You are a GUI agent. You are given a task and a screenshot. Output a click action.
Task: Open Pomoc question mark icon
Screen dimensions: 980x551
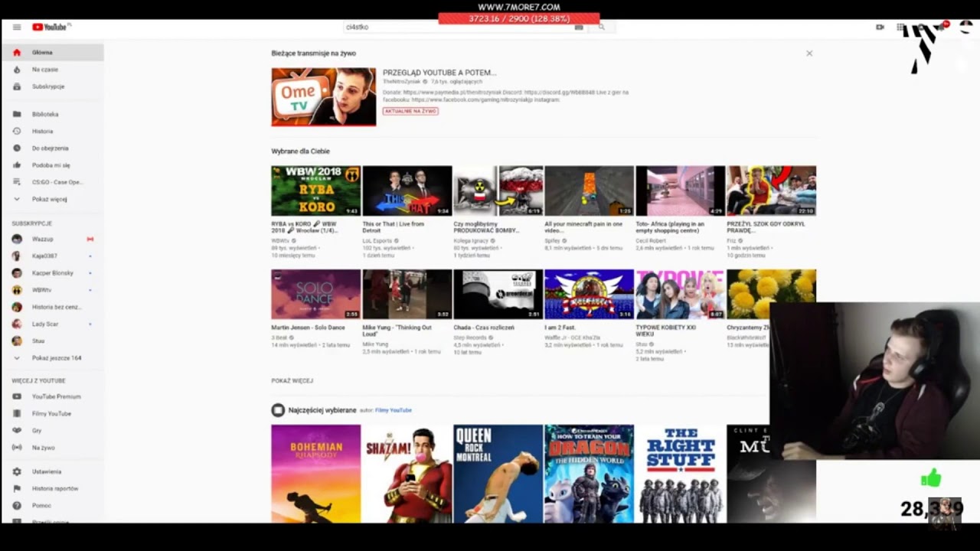17,505
